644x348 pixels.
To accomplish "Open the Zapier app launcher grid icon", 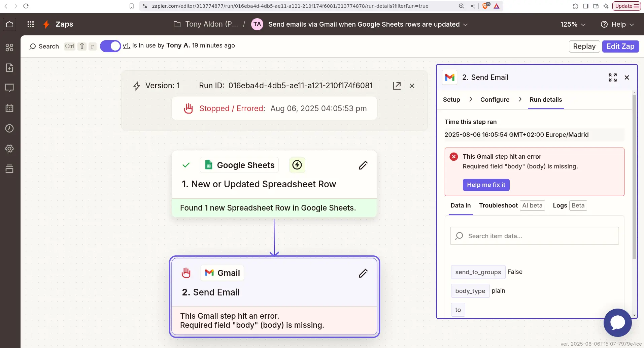I will [31, 24].
